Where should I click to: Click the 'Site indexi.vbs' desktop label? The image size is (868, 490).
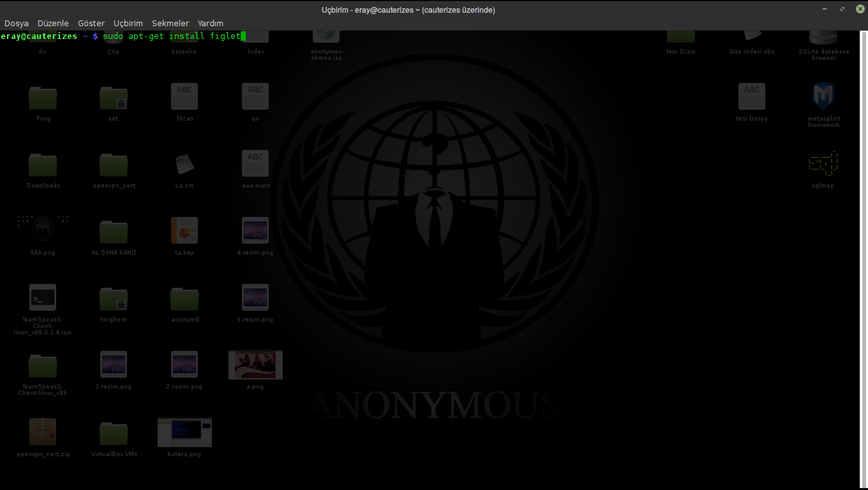coord(752,52)
